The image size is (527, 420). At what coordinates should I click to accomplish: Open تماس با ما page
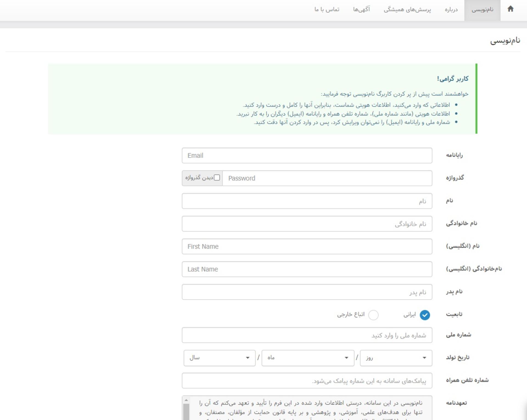tap(327, 10)
